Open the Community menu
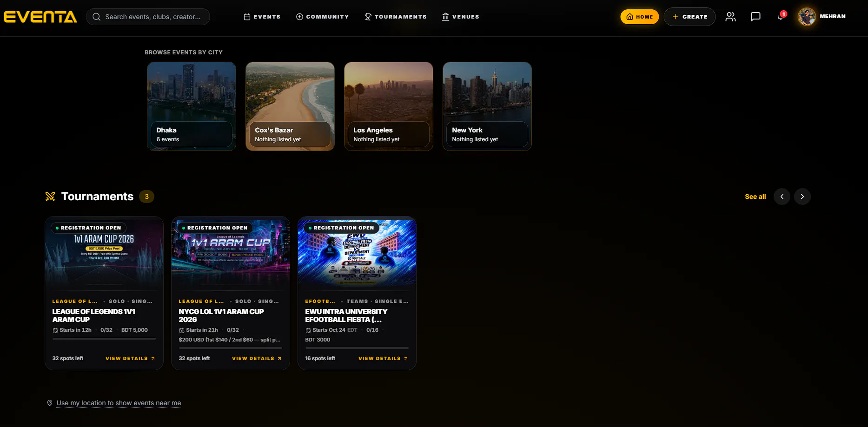This screenshot has width=868, height=427. (x=322, y=17)
